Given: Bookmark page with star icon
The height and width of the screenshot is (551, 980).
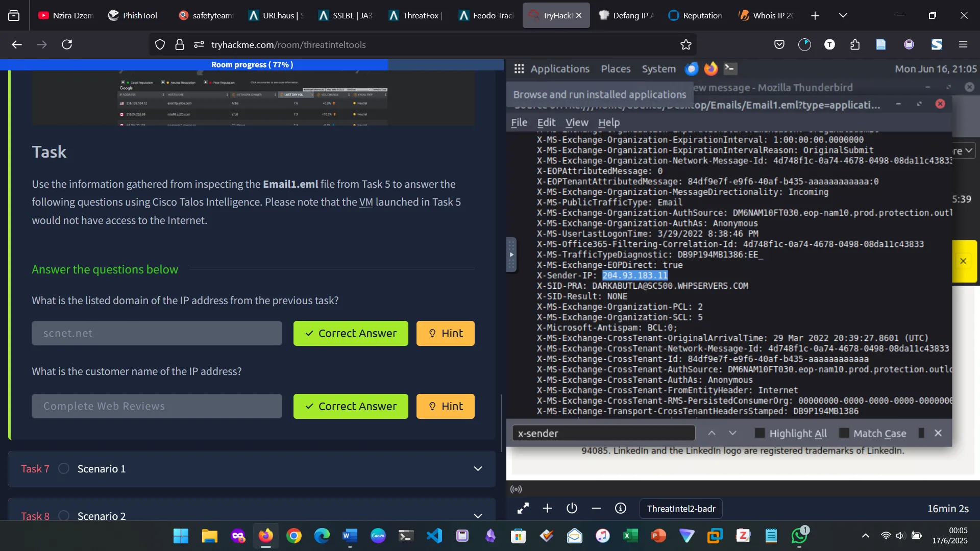Looking at the screenshot, I should tap(685, 45).
